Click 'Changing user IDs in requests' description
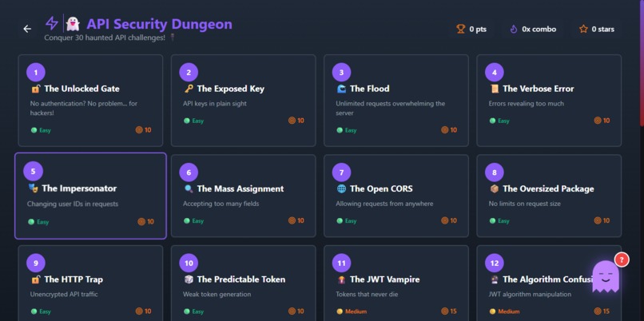The height and width of the screenshot is (321, 644). tap(73, 204)
